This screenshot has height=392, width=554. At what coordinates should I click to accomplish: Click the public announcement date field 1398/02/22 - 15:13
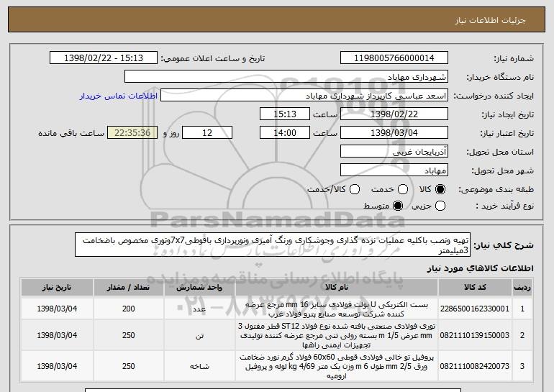click(x=104, y=58)
